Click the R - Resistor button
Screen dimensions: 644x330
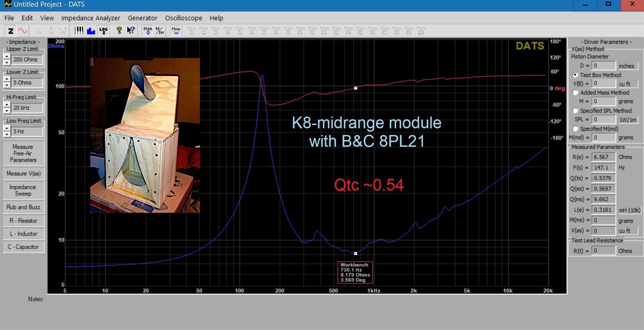23,221
